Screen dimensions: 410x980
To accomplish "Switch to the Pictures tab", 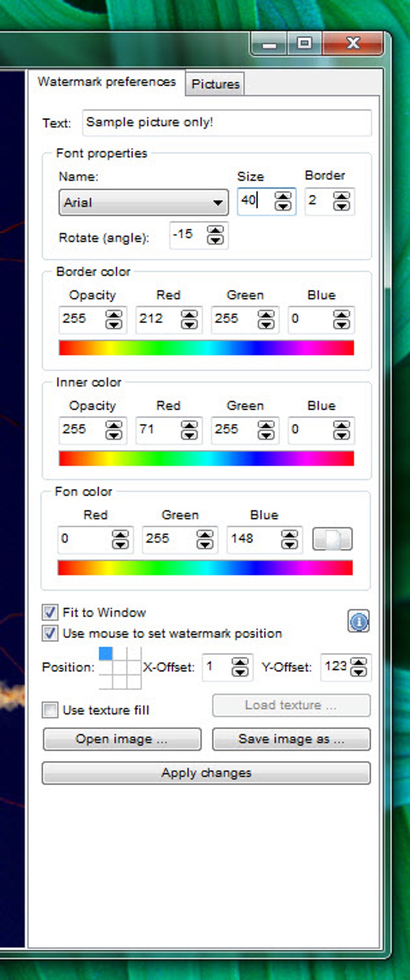I will point(215,84).
